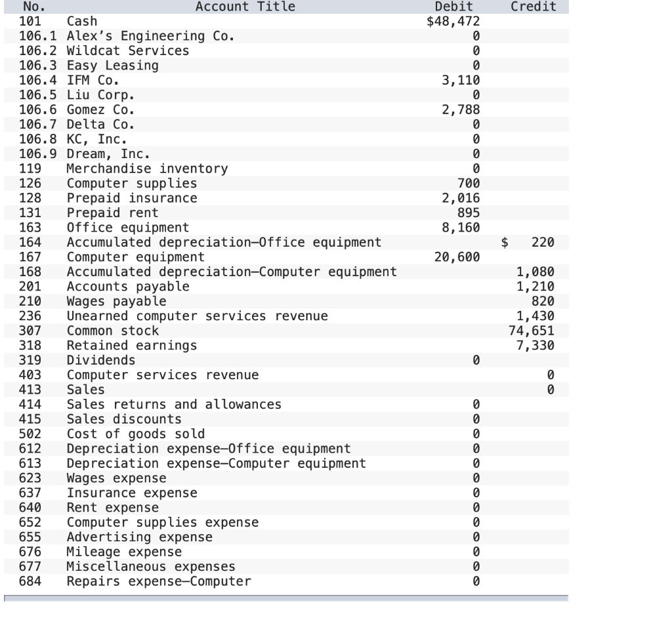672x618 pixels.
Task: Click the 'Computer supplies' account title
Action: 131,184
